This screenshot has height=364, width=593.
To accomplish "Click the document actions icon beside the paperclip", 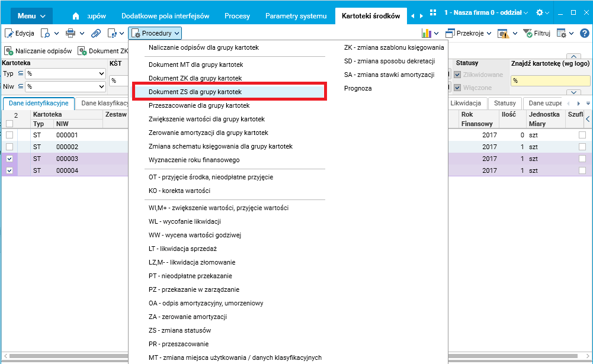I will click(x=113, y=33).
